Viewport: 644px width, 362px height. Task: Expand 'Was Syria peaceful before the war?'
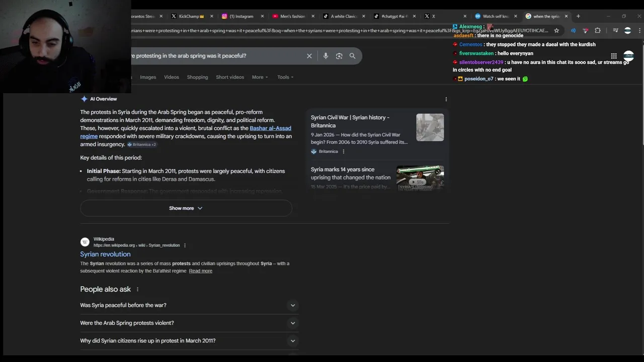pos(189,305)
